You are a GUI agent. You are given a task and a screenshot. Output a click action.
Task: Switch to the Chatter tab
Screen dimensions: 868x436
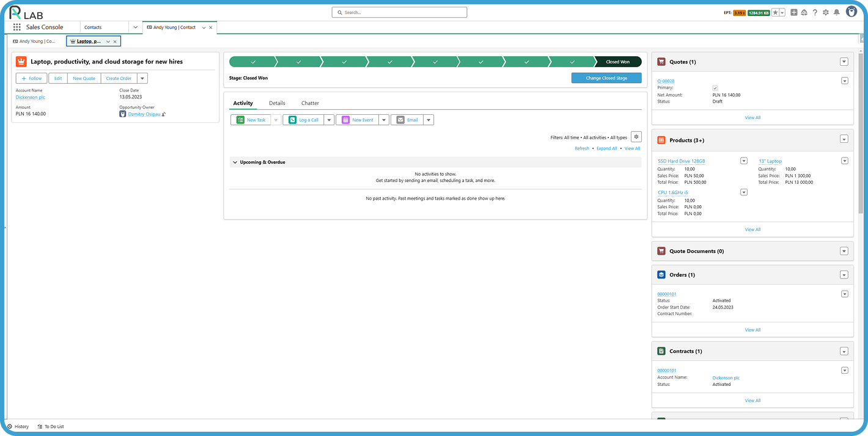point(310,103)
